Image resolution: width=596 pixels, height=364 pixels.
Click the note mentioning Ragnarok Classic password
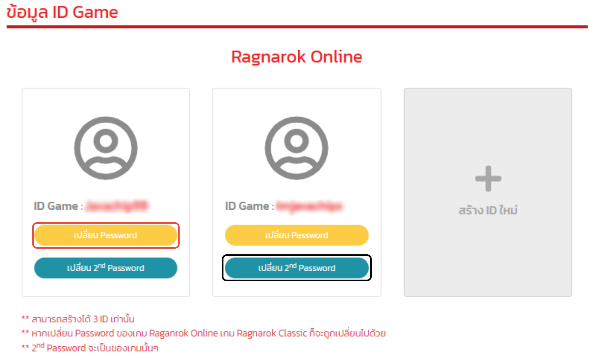(x=203, y=333)
